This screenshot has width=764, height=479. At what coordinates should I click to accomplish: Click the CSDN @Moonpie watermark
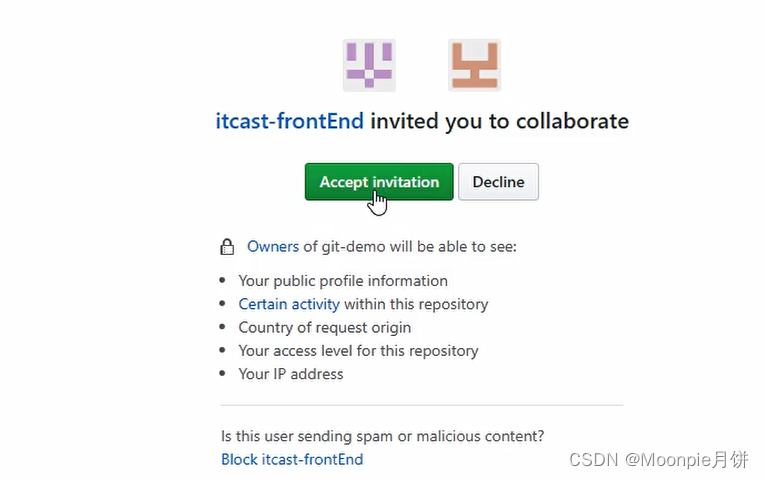pos(659,460)
